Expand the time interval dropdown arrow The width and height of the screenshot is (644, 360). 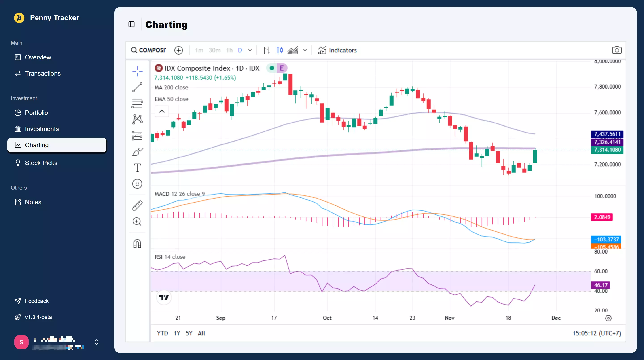pos(250,50)
